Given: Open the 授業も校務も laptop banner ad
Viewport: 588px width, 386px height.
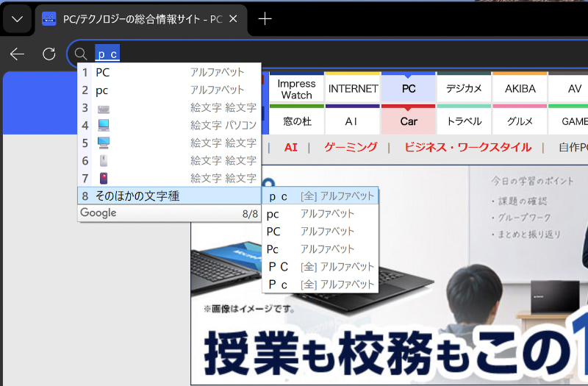Looking at the screenshot, I should (390, 275).
